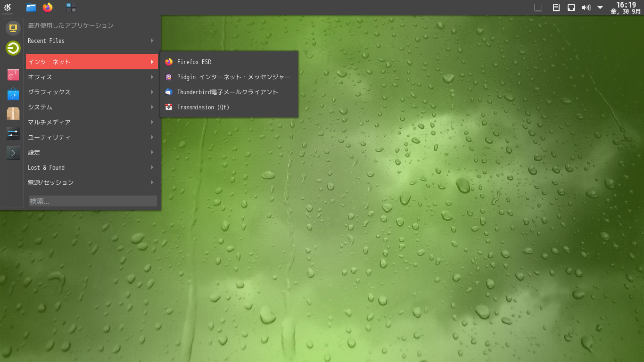Click the 16:19 clock in the panel
The height and width of the screenshot is (362, 644).
[626, 5]
